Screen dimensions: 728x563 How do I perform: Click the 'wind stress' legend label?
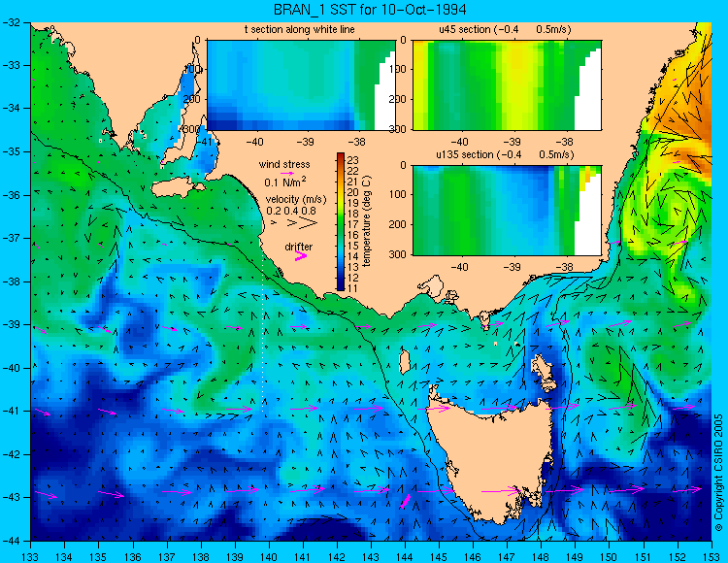pos(284,164)
